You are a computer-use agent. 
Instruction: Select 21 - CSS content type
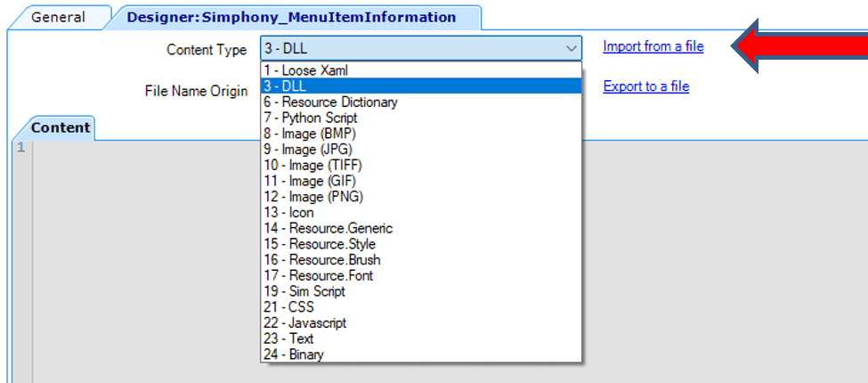[x=288, y=307]
